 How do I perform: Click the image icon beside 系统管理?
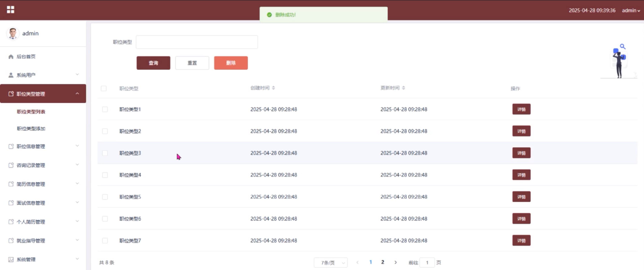pos(11,260)
